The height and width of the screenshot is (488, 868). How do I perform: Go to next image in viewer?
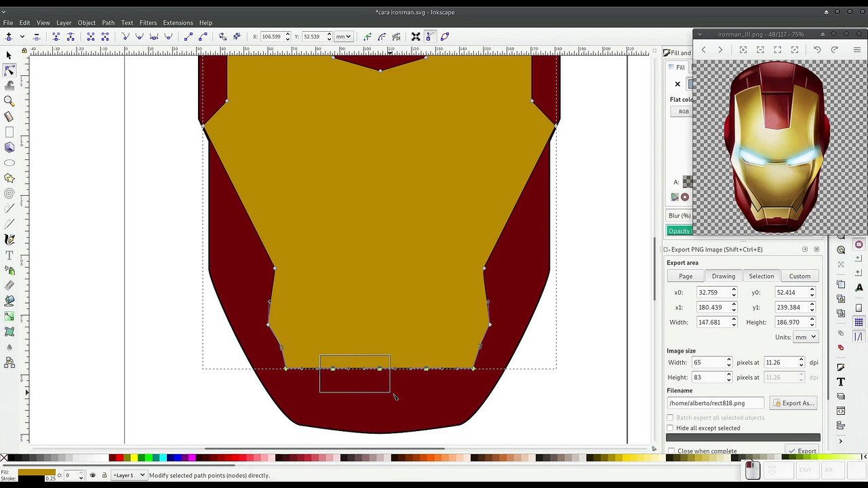720,49
